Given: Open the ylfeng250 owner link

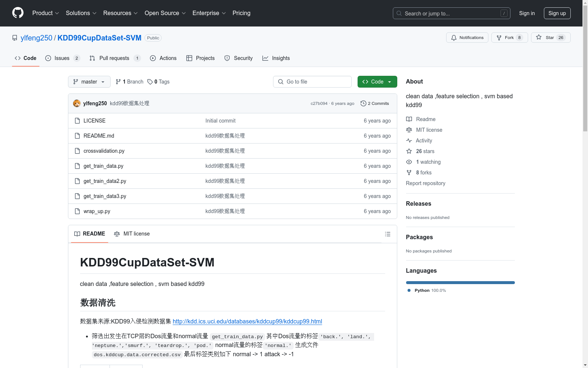Looking at the screenshot, I should 36,38.
